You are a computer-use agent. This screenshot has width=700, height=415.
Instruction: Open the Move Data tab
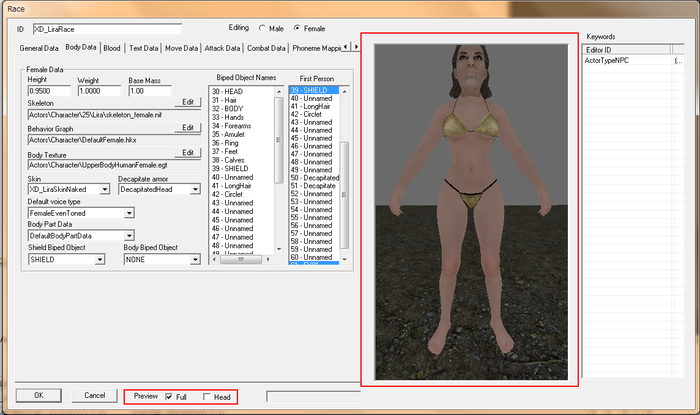(x=181, y=48)
